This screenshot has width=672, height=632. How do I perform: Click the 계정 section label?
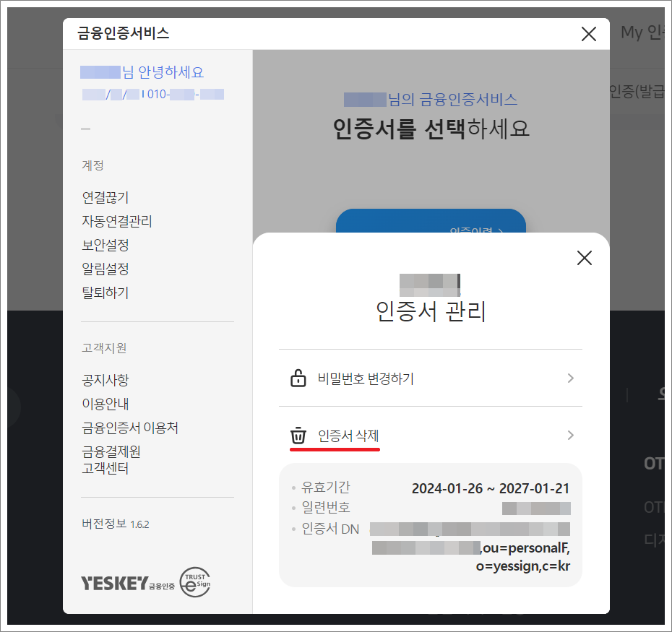[92, 165]
